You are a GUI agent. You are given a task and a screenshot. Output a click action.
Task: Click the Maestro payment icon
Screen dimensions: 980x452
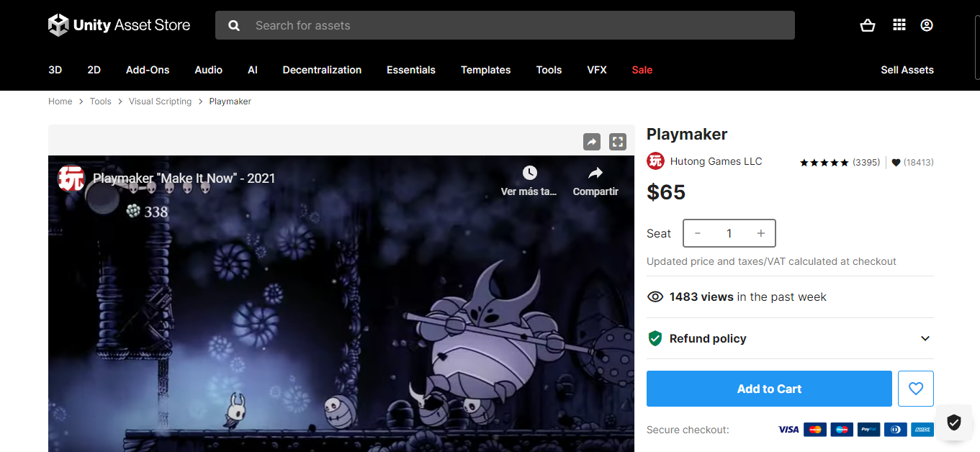tap(842, 430)
